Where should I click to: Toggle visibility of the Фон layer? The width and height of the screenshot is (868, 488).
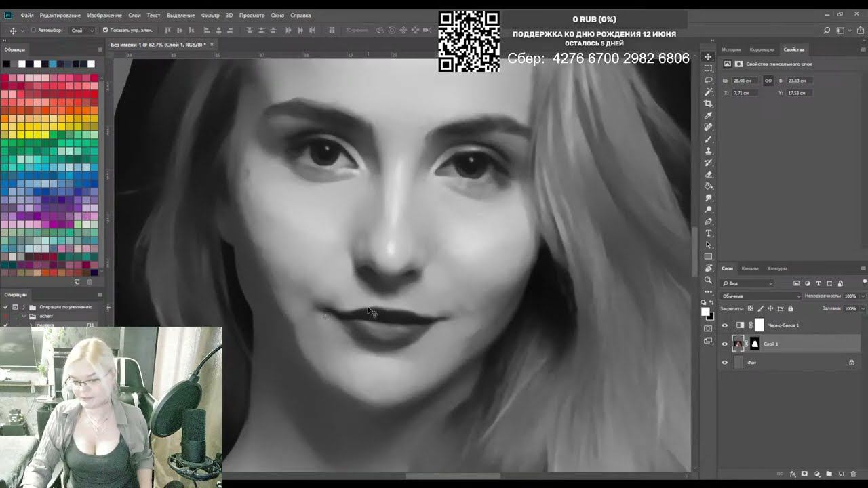coord(724,363)
